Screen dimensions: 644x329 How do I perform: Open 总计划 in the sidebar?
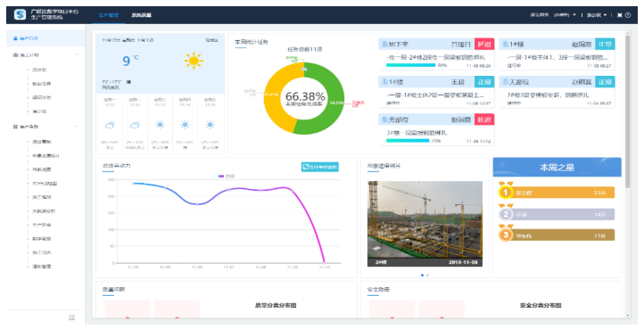click(39, 70)
